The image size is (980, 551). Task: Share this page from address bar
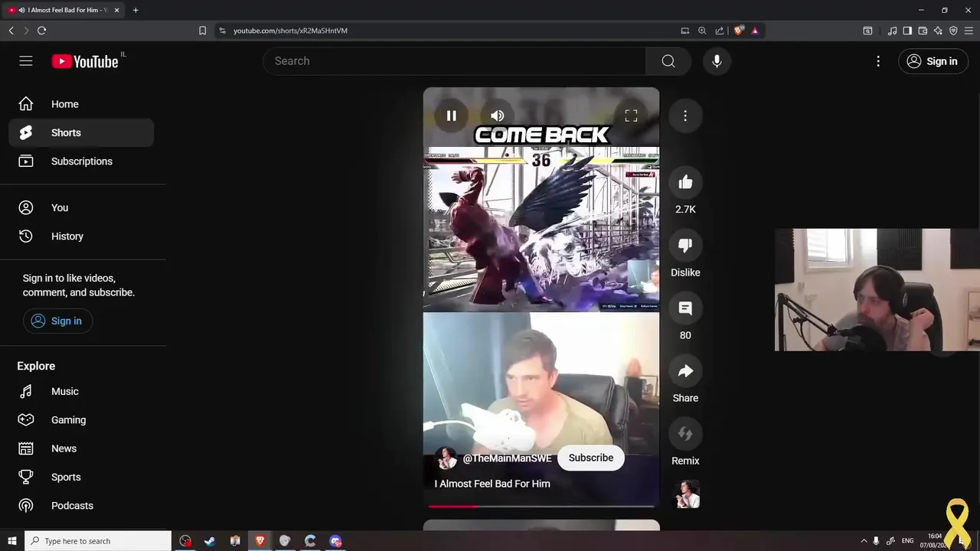click(x=720, y=31)
